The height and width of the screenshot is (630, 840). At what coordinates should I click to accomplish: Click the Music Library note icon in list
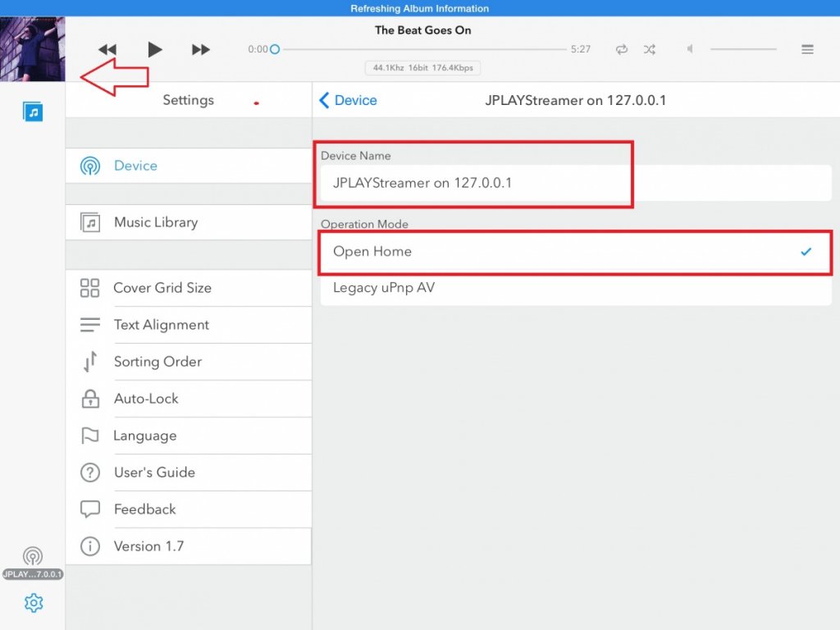click(x=90, y=222)
